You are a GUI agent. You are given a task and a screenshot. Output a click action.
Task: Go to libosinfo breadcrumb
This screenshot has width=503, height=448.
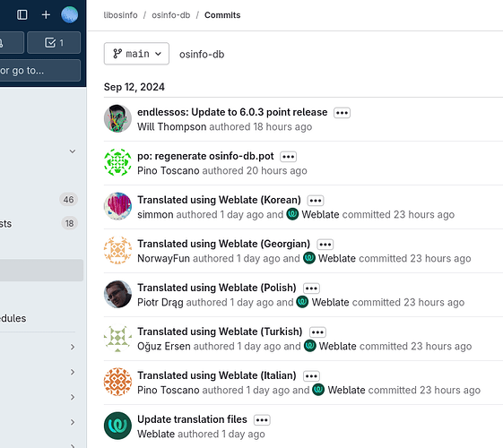click(121, 15)
